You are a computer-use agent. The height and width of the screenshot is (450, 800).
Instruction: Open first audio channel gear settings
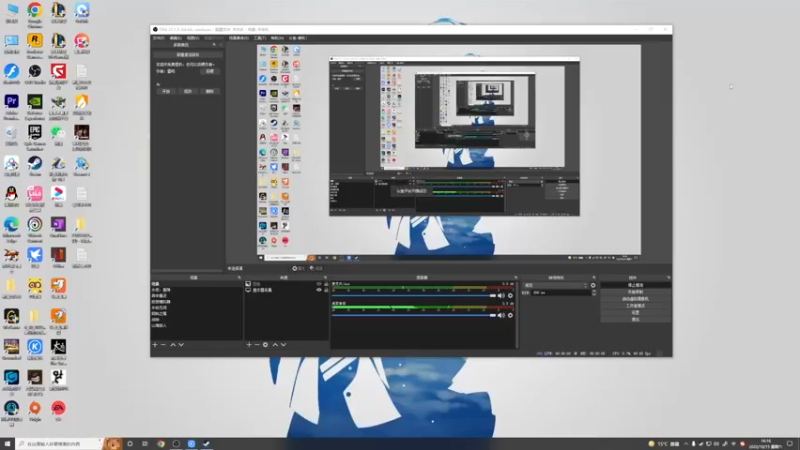click(510, 296)
